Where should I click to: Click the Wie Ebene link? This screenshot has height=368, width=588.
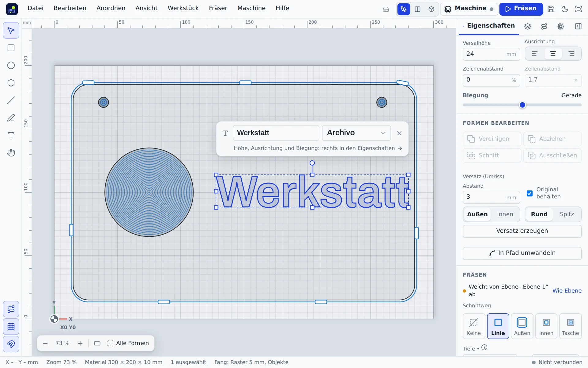coord(567,291)
